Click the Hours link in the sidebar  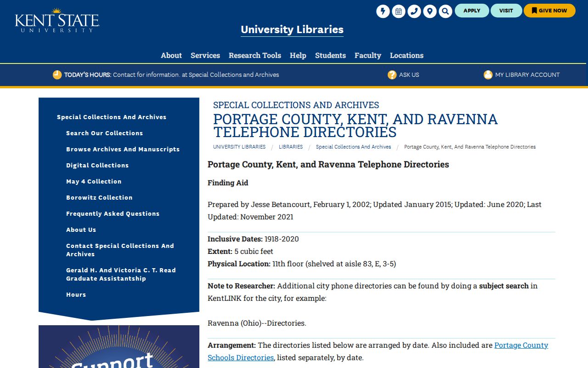click(76, 294)
